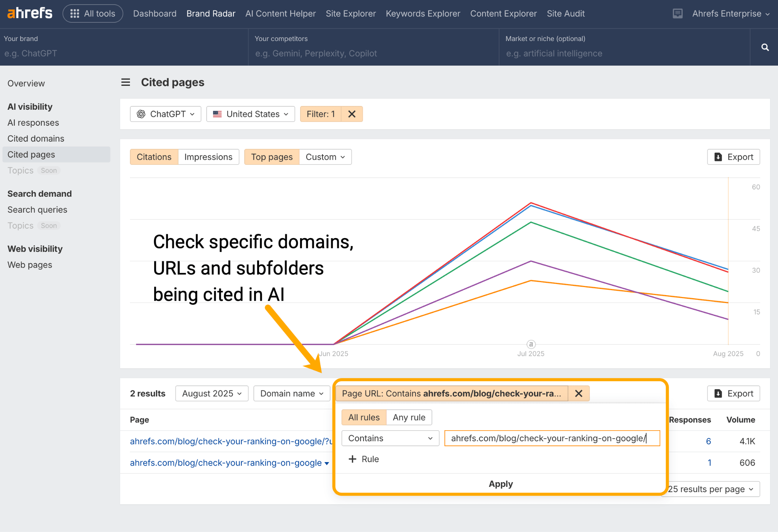Switch to the Brand Radar tab

210,13
